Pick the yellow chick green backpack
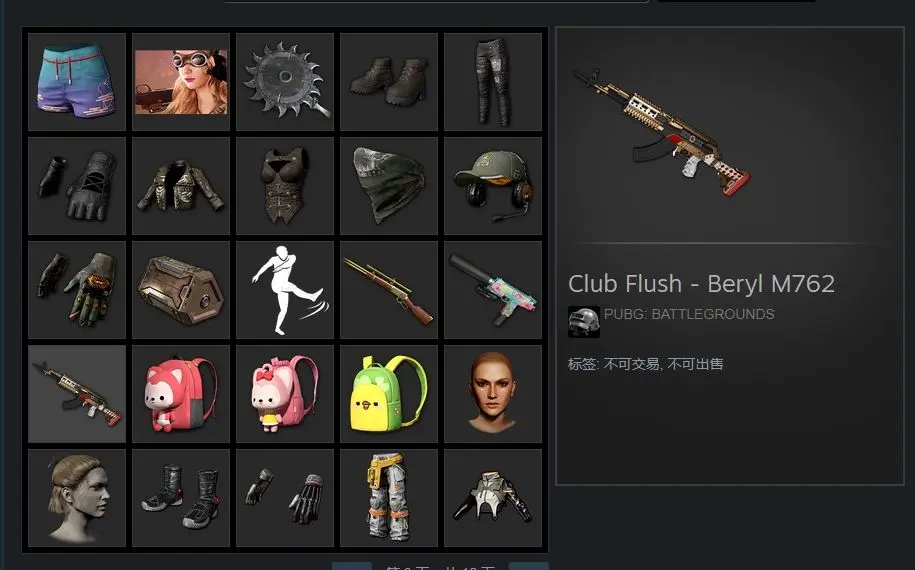Screen dimensions: 915x570 (389, 394)
